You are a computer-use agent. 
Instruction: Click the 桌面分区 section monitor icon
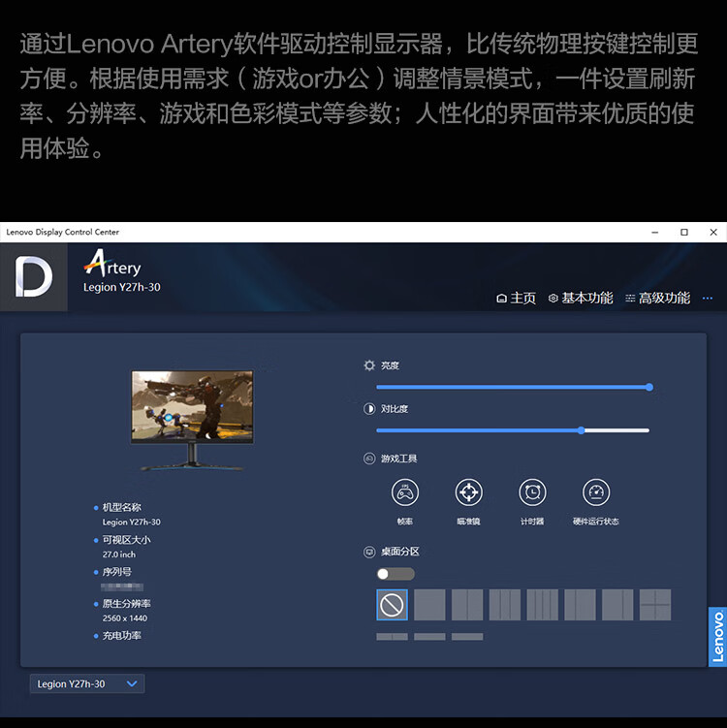click(369, 552)
